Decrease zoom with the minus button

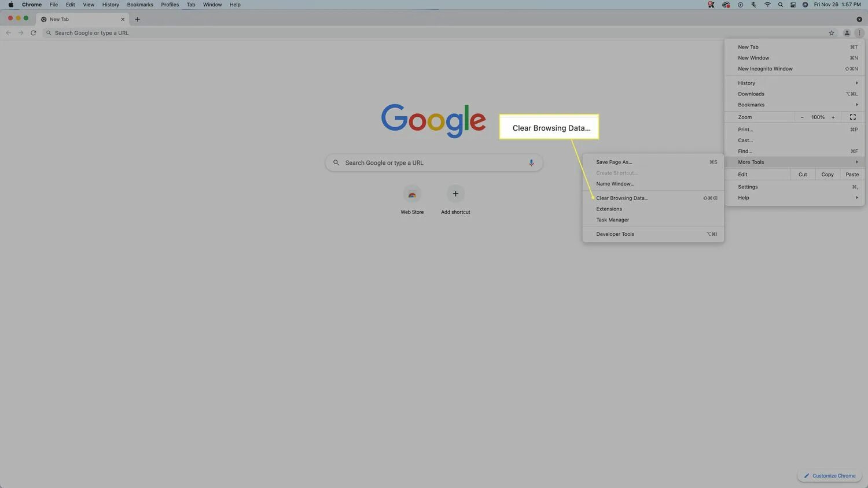802,117
